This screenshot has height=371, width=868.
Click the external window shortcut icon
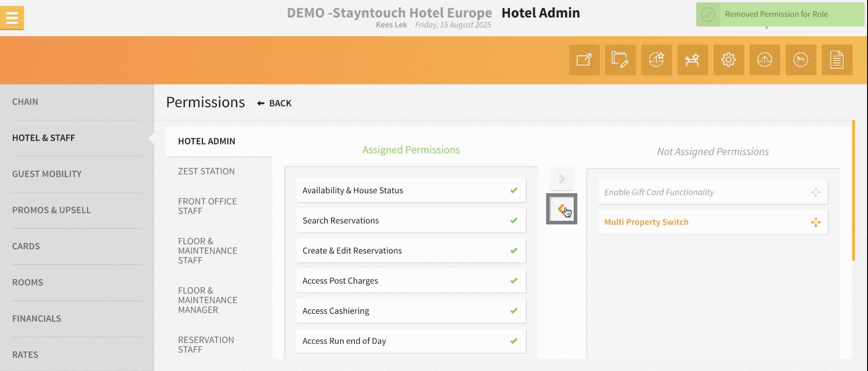pos(584,60)
